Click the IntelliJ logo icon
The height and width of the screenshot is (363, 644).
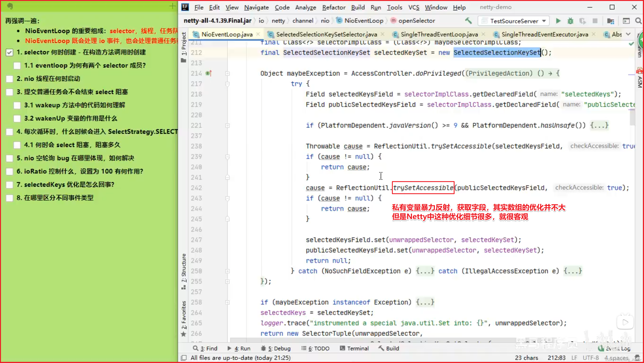(x=185, y=7)
